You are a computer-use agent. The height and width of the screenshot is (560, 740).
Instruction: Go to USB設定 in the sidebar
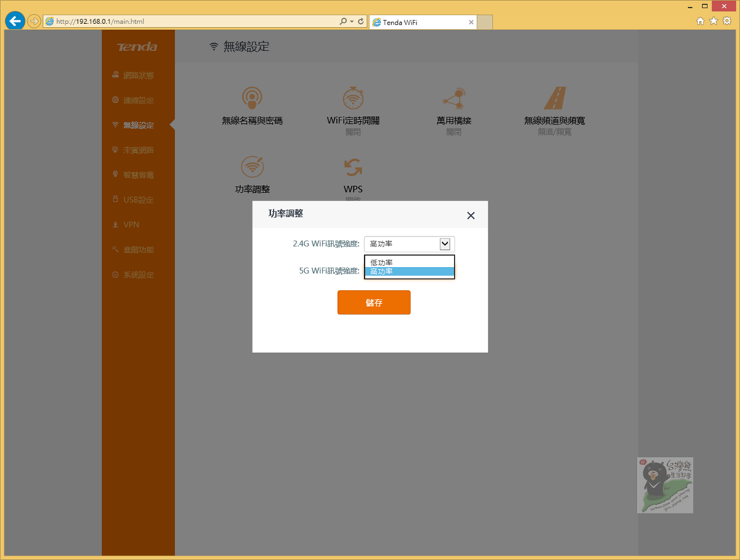click(x=138, y=200)
